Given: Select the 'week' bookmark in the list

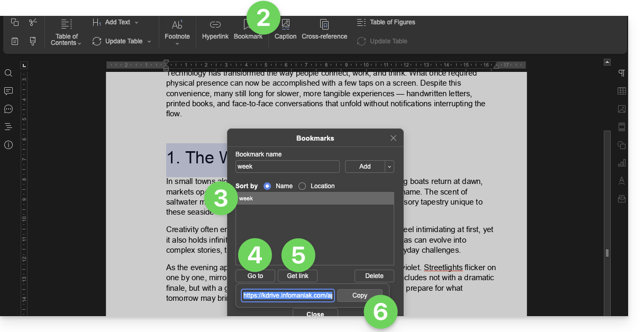Looking at the screenshot, I should [x=315, y=199].
